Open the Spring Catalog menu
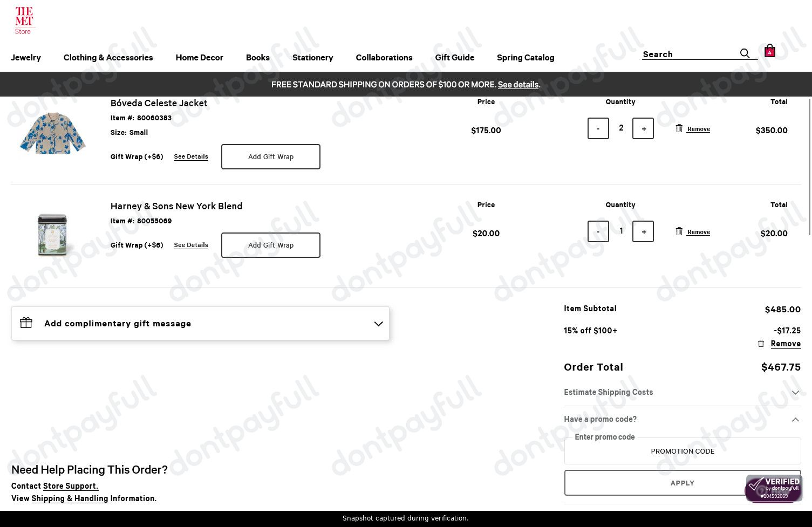The height and width of the screenshot is (527, 812). point(525,58)
